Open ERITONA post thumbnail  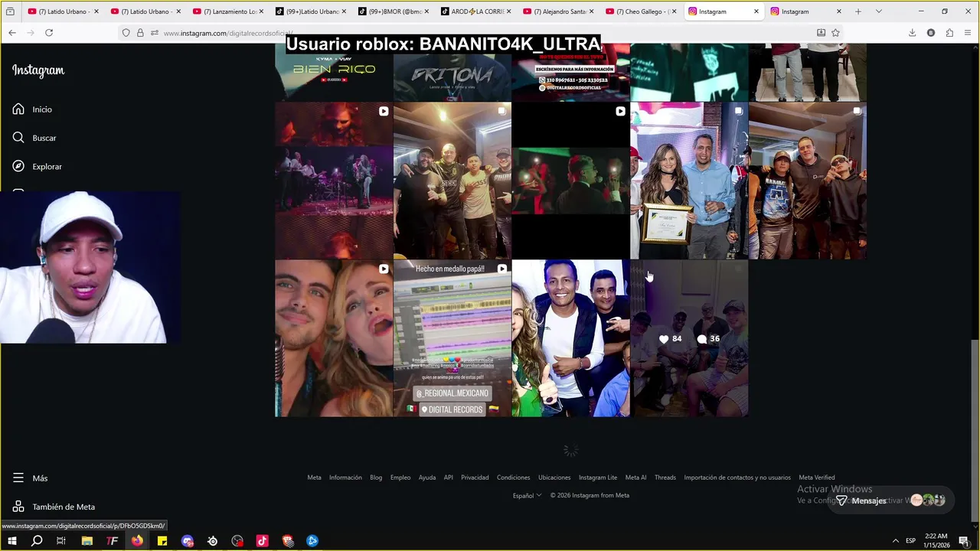pos(452,73)
